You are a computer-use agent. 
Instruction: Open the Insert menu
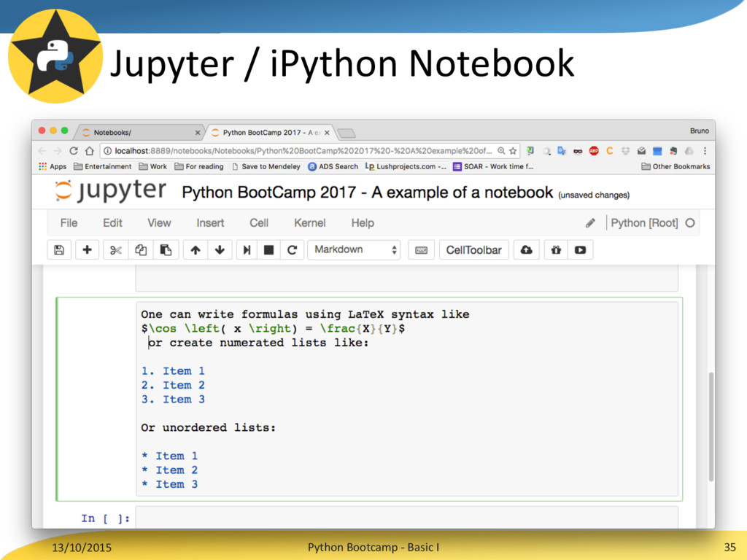click(210, 223)
